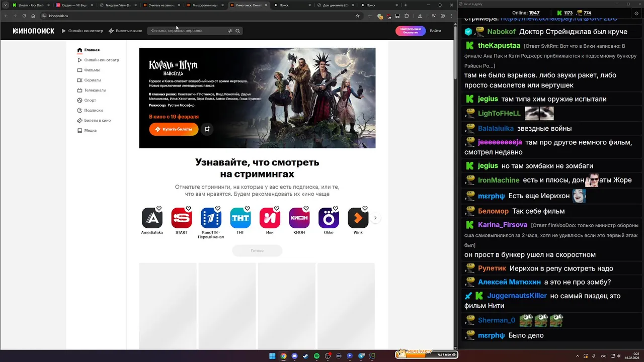644x362 pixels.
Task: Show next streaming services with arrow
Action: [x=375, y=218]
